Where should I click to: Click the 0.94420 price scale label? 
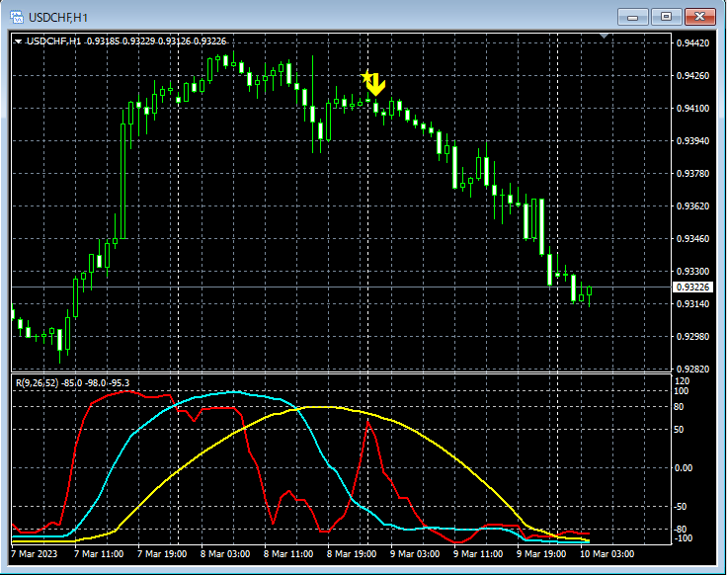(x=690, y=43)
